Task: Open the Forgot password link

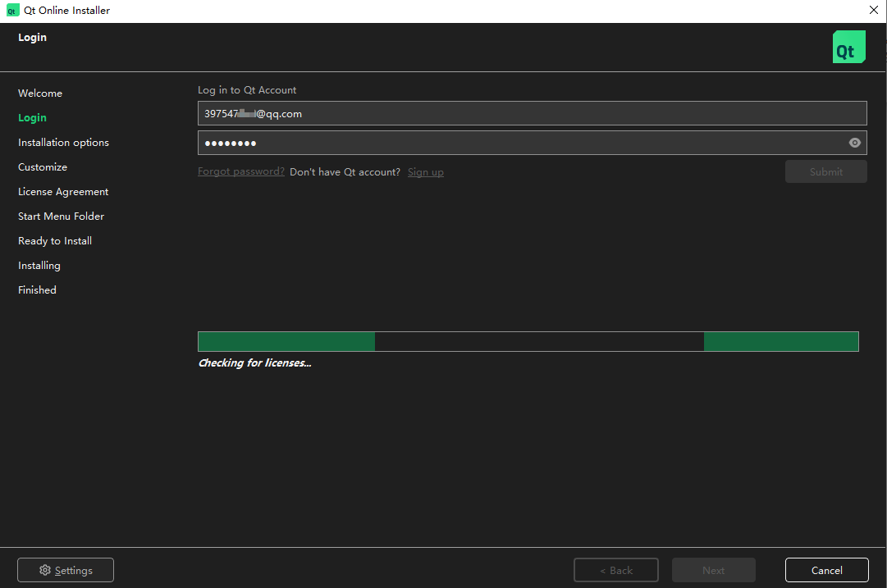Action: [x=241, y=172]
